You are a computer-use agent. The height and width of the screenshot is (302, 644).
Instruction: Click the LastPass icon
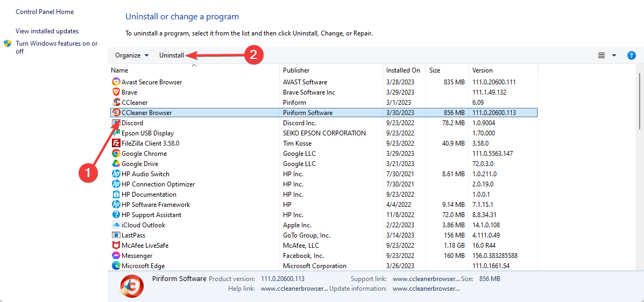tap(116, 235)
